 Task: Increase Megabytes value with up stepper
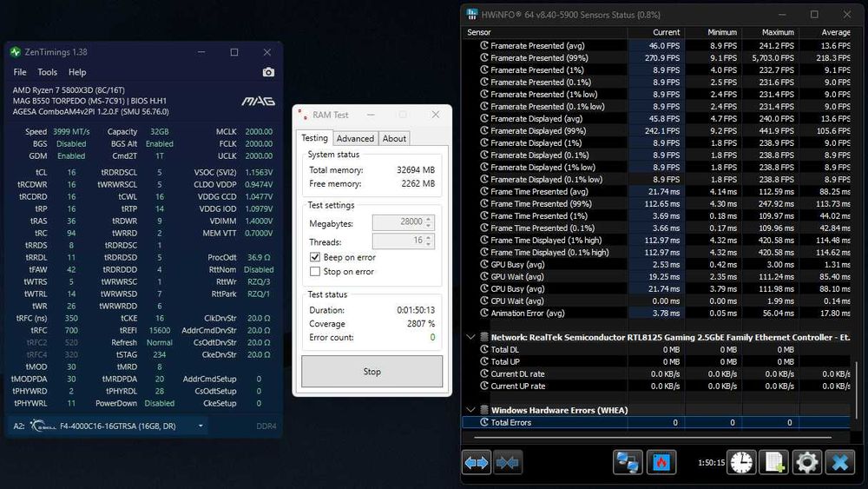point(429,219)
